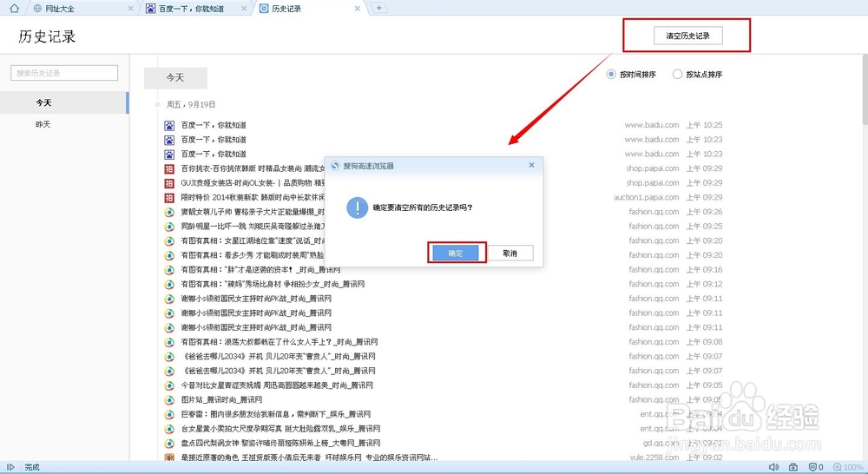Image resolution: width=868 pixels, height=474 pixels.
Task: Click red paipai icon of 百你挑衣 entry
Action: pos(169,169)
